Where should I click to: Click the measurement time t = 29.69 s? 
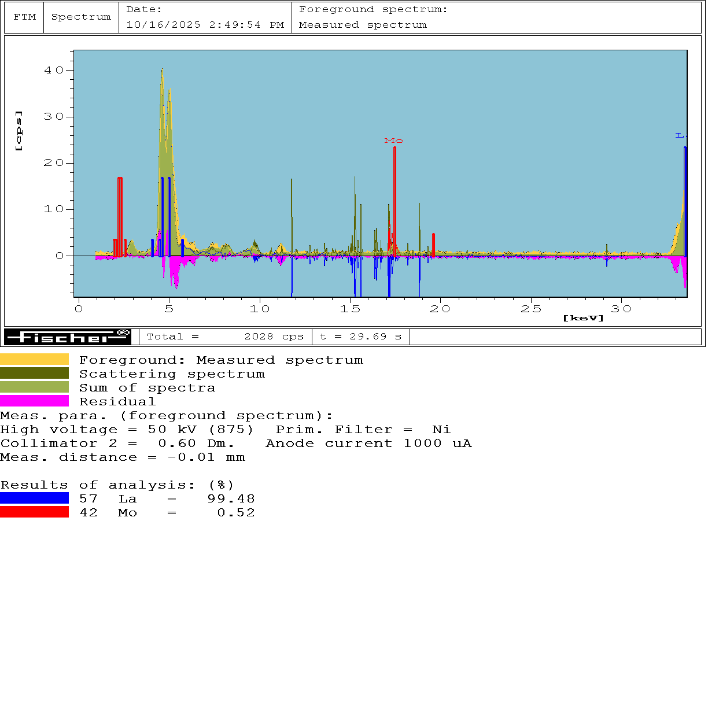tap(360, 337)
